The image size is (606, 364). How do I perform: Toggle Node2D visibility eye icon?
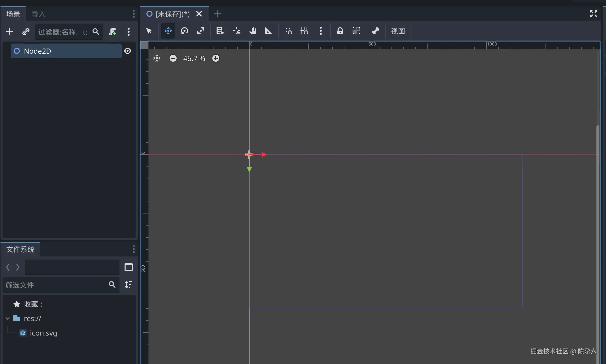point(128,51)
